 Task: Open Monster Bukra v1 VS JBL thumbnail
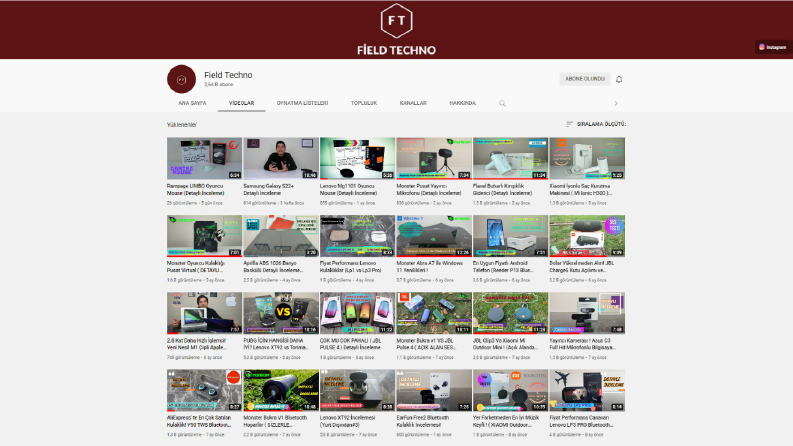point(433,313)
